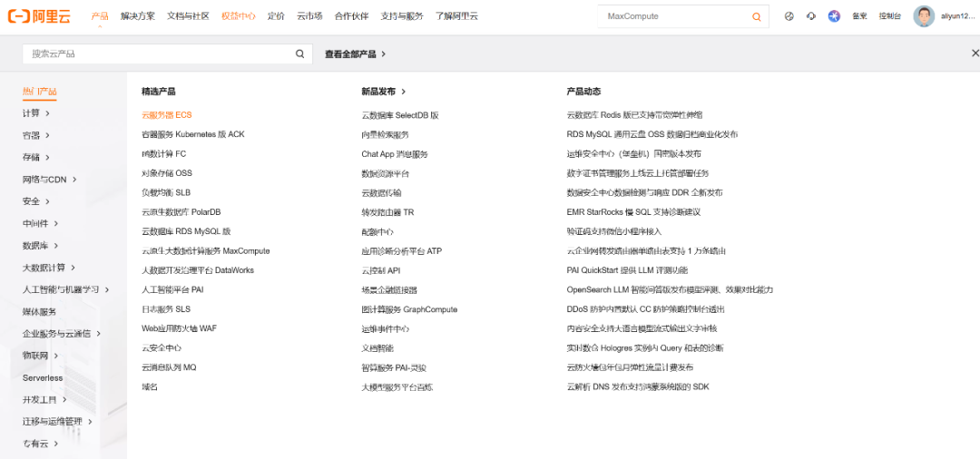Expand the 专有云 category
Image resolution: width=980 pixels, height=459 pixels.
[41, 444]
